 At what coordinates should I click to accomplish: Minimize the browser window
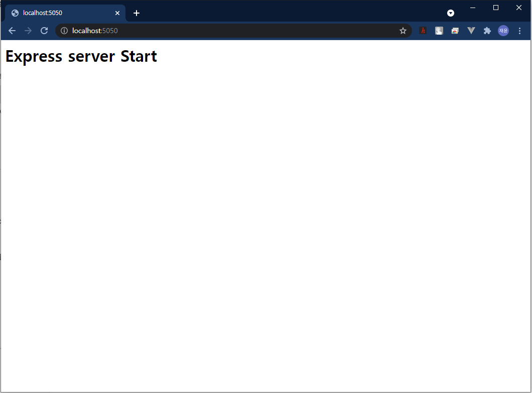point(473,8)
